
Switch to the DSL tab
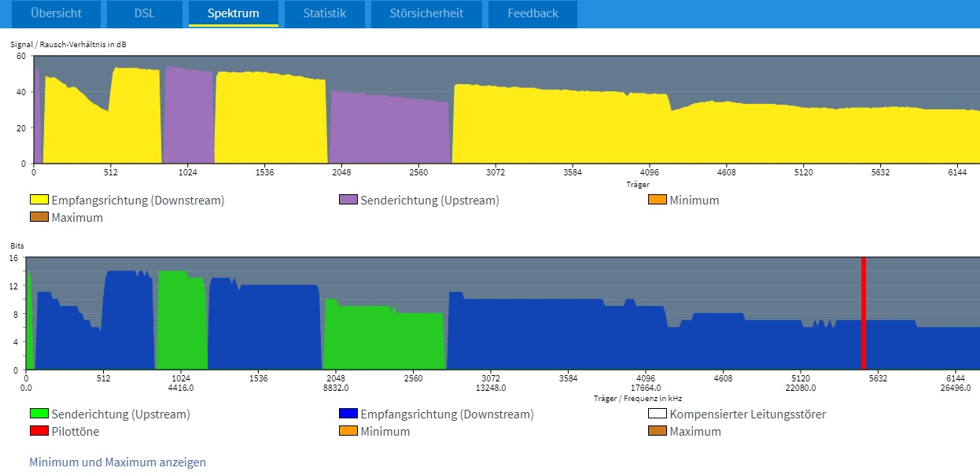point(145,13)
